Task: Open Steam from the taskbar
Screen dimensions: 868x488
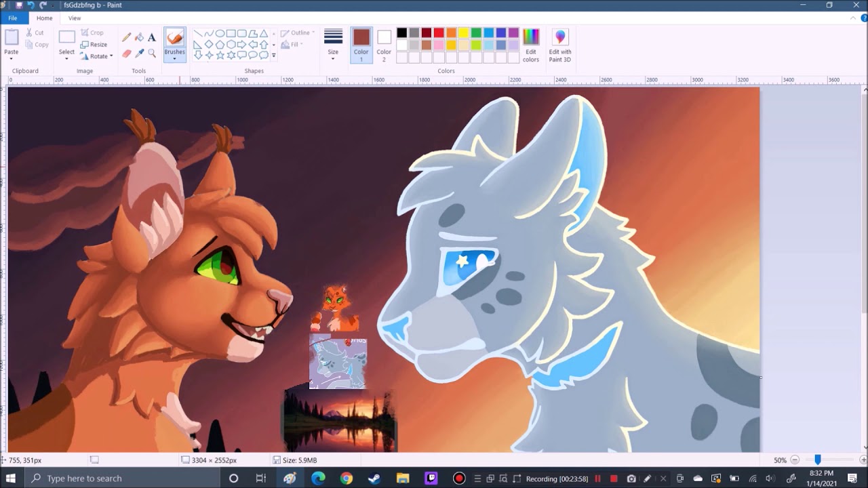Action: (374, 479)
